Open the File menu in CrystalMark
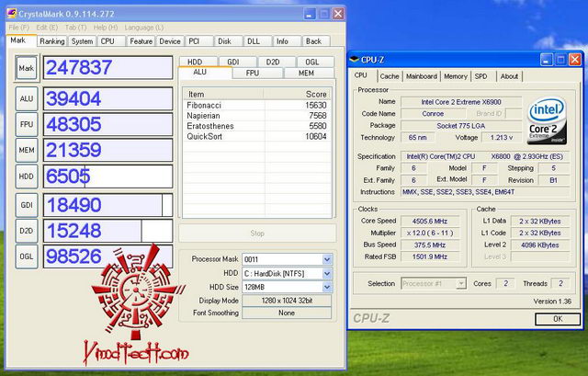Viewport: 588px width, 376px height. (18, 28)
